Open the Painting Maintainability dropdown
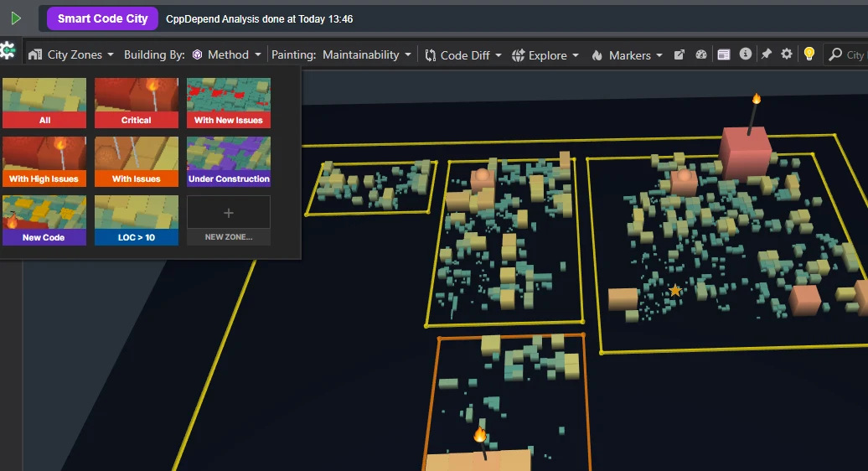 (x=367, y=54)
